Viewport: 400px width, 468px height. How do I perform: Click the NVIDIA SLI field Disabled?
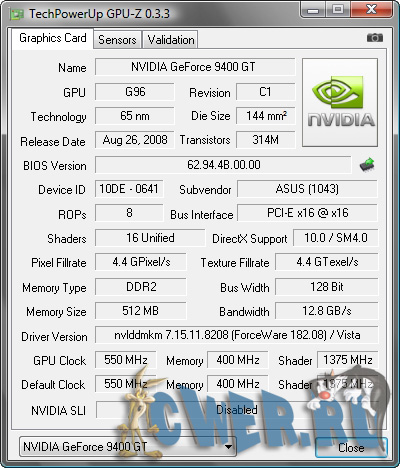[237, 410]
